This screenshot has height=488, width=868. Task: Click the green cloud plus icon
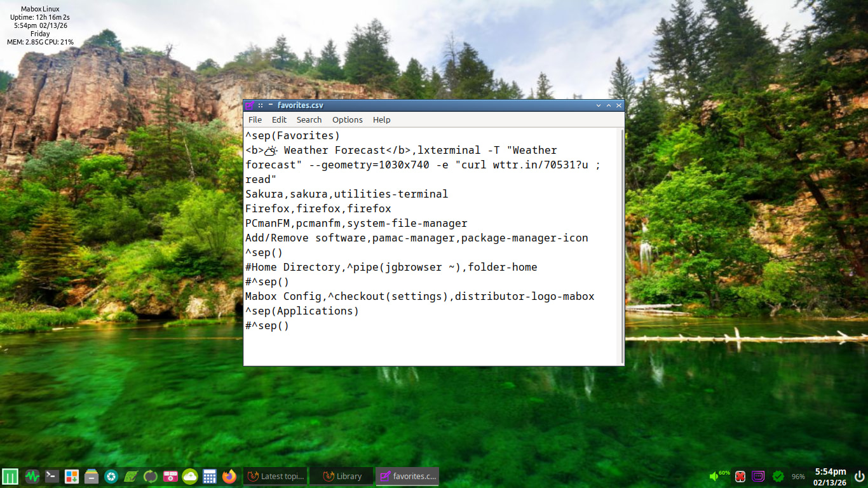pyautogui.click(x=190, y=476)
